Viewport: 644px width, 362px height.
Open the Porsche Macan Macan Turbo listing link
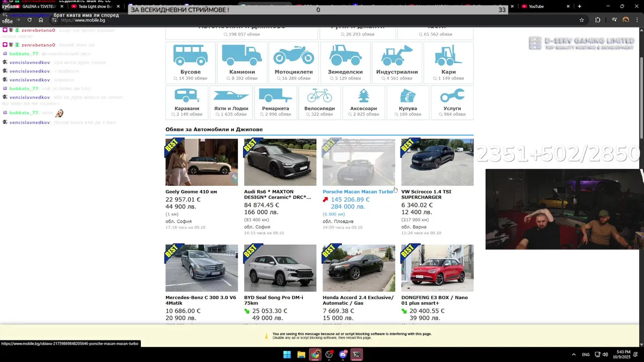[358, 192]
